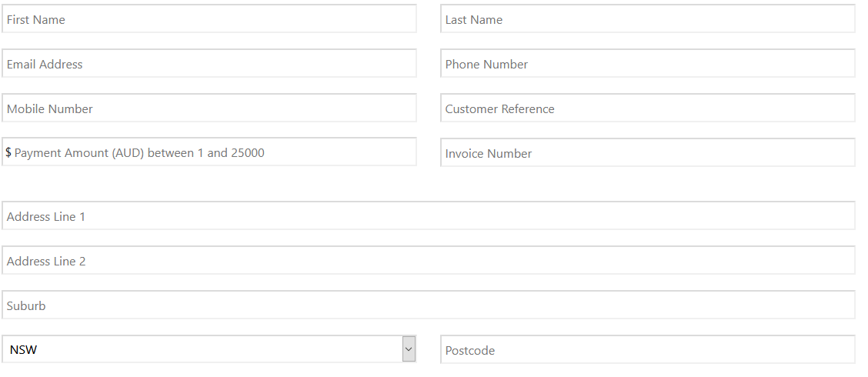Click the First Name input field
Viewport: 868px width, 377px height.
click(209, 19)
